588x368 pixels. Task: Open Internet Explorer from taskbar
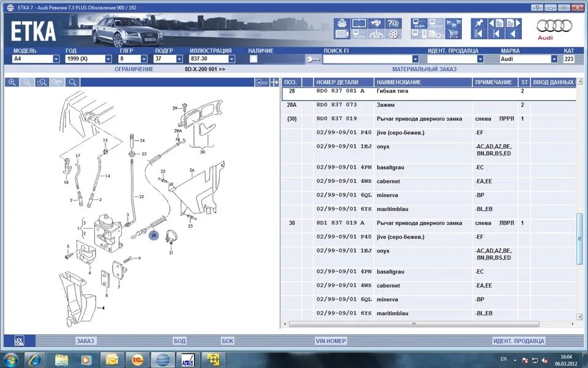pyautogui.click(x=35, y=360)
